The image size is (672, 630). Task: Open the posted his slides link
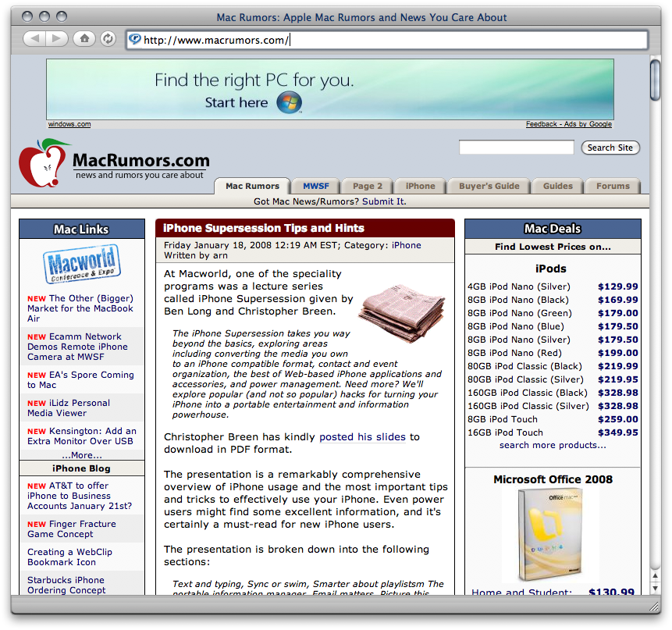point(362,436)
